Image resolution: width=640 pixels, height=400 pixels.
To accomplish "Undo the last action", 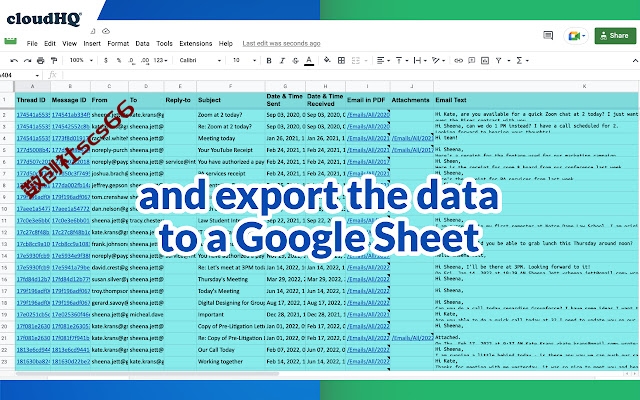I will pos(14,60).
